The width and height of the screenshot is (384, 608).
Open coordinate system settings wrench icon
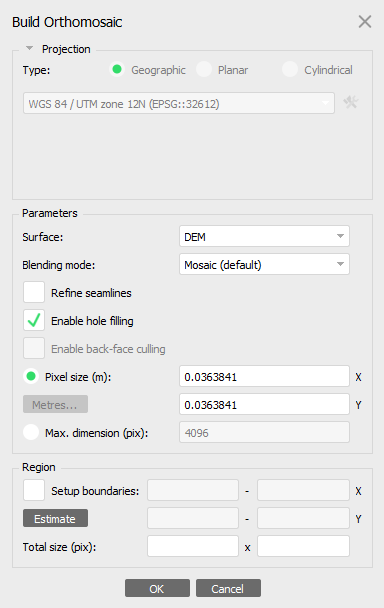(x=351, y=103)
